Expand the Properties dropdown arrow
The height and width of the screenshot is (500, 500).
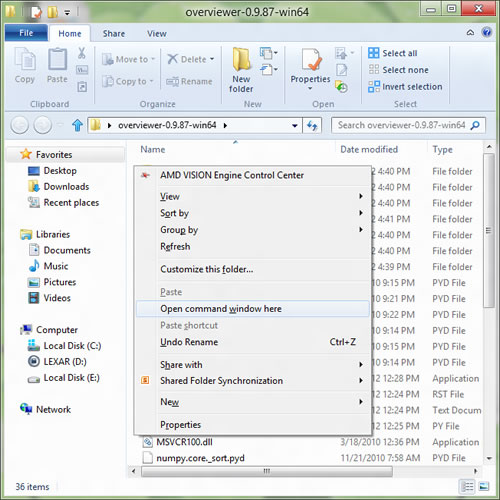pos(310,89)
